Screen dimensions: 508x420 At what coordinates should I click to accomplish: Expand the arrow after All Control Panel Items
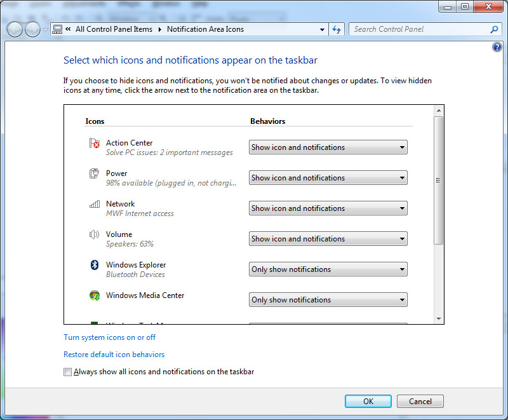pyautogui.click(x=160, y=29)
